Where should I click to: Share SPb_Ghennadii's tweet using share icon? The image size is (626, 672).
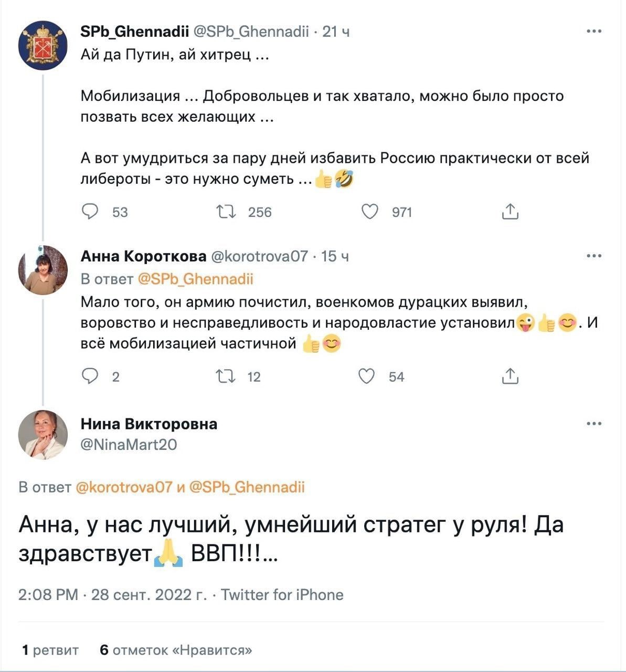click(x=510, y=211)
